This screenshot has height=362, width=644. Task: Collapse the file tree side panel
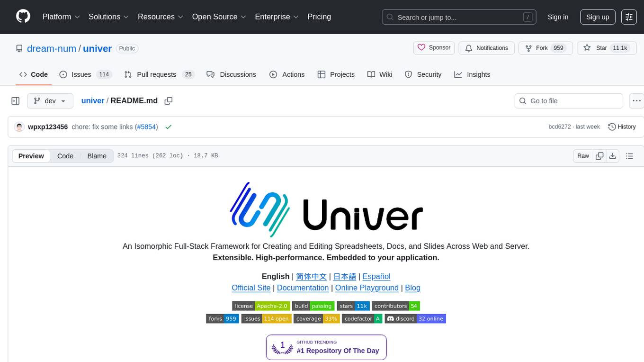[16, 101]
